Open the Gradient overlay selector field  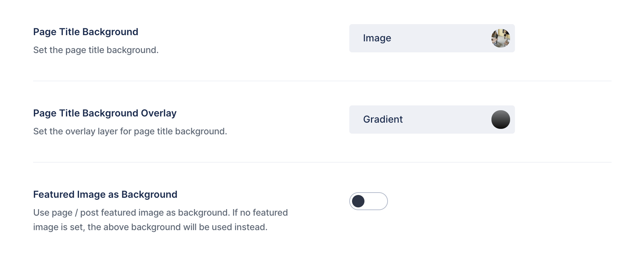[432, 120]
